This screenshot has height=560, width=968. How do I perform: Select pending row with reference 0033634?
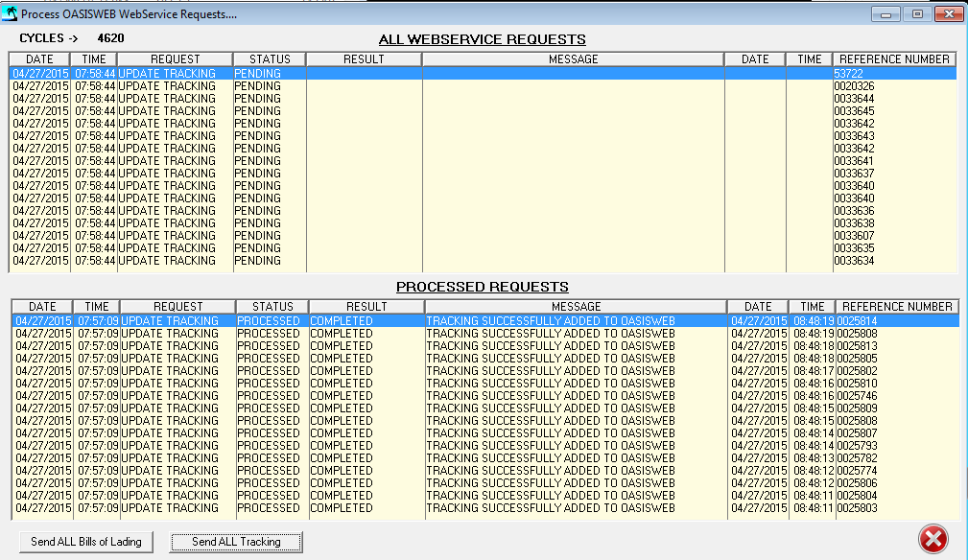coord(484,260)
